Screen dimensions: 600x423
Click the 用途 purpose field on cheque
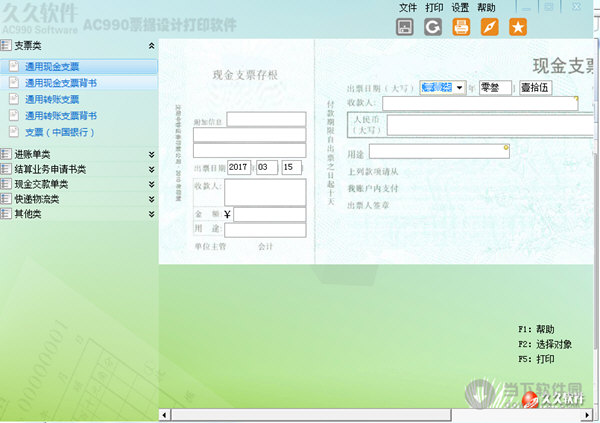(438, 152)
